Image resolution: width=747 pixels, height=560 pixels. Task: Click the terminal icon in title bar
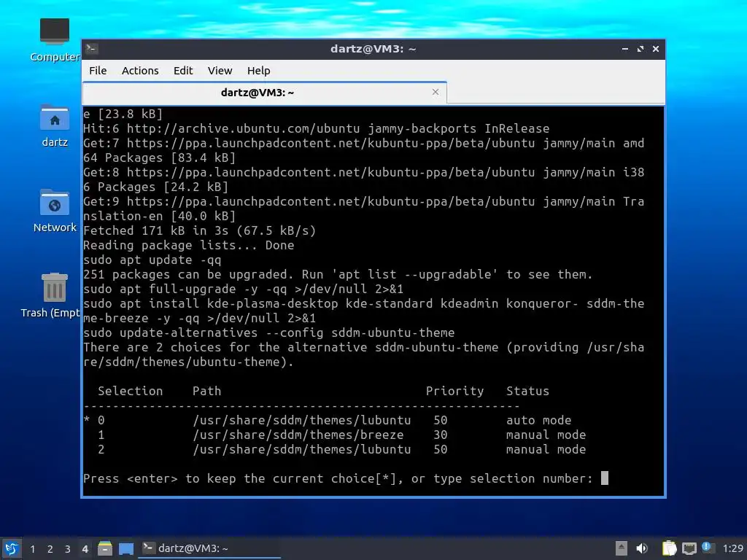coord(92,49)
